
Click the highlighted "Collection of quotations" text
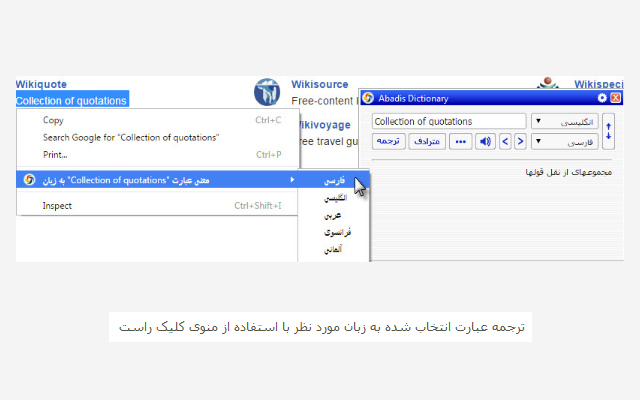(72, 100)
